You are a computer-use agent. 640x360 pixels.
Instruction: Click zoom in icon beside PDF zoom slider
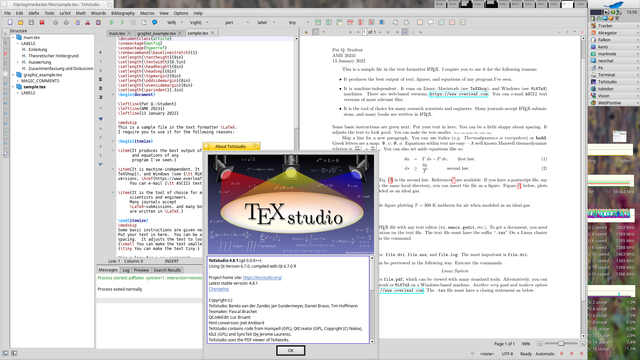tap(583, 344)
